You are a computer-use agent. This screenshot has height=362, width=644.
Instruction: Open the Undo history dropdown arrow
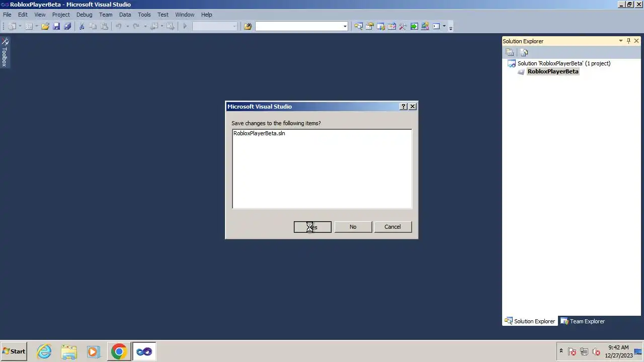(x=127, y=26)
